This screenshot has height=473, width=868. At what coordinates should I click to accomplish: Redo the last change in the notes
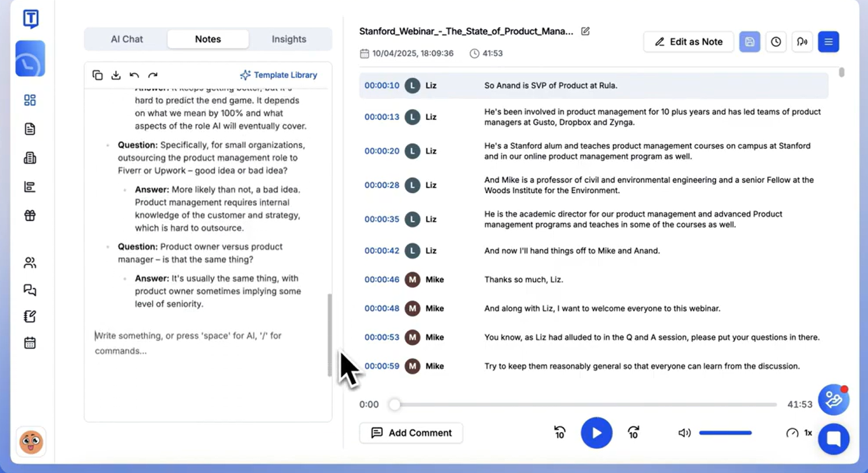[153, 75]
